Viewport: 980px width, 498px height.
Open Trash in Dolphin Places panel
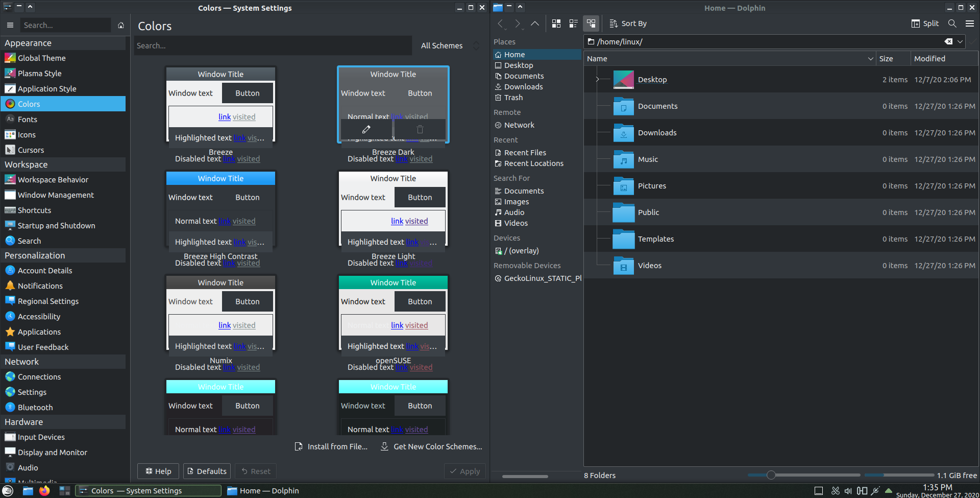(536, 98)
